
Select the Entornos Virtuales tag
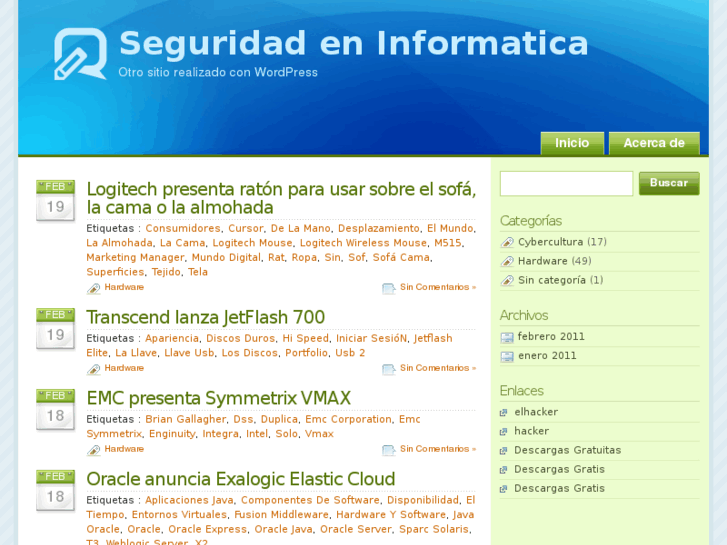tap(179, 514)
